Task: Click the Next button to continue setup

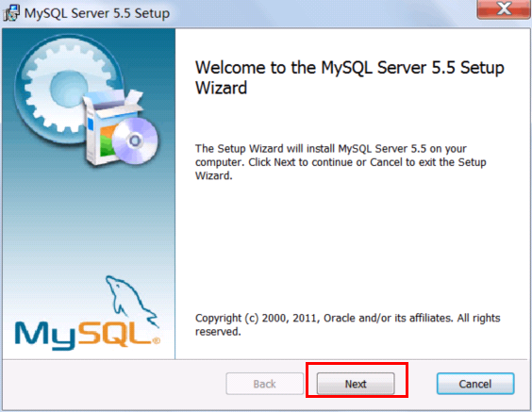Action: [x=356, y=384]
